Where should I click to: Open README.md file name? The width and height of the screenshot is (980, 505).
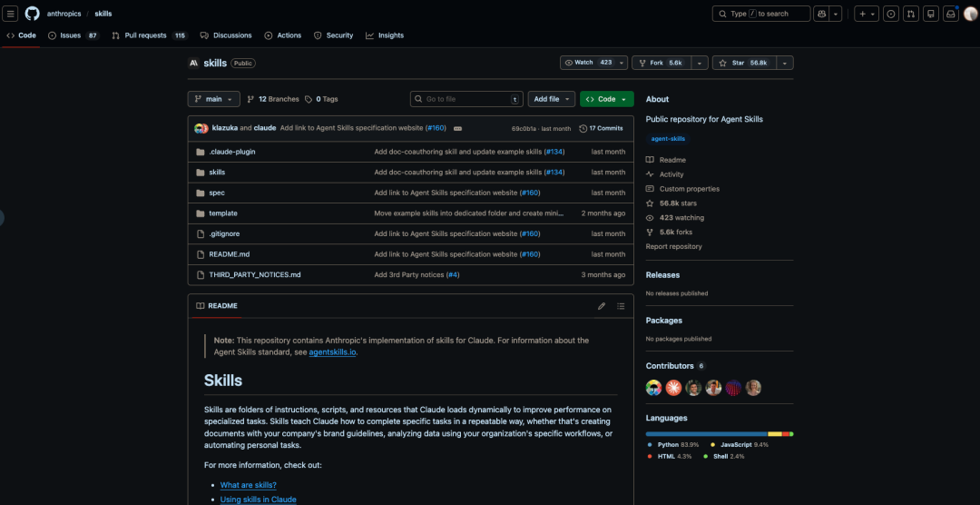(x=230, y=254)
